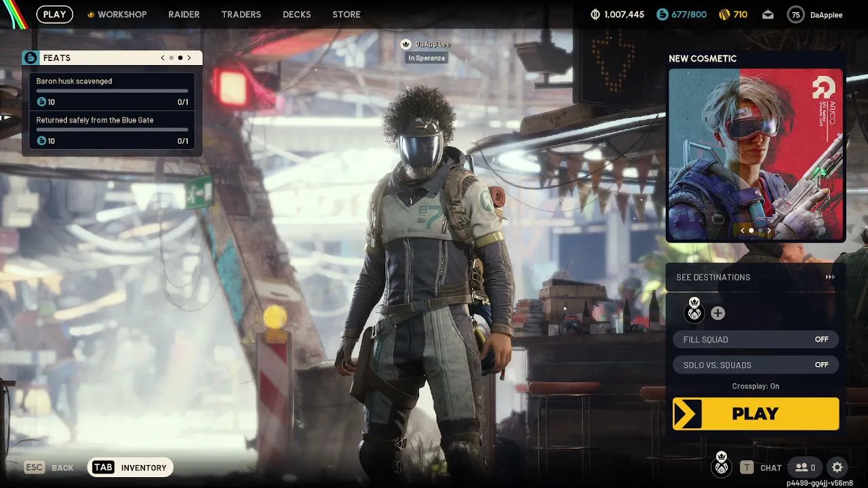Click the Baron husk scavenged progress bar

pos(113,91)
